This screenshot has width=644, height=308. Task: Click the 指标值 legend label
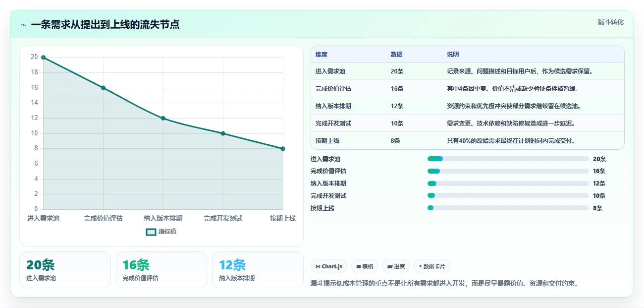[x=167, y=232]
